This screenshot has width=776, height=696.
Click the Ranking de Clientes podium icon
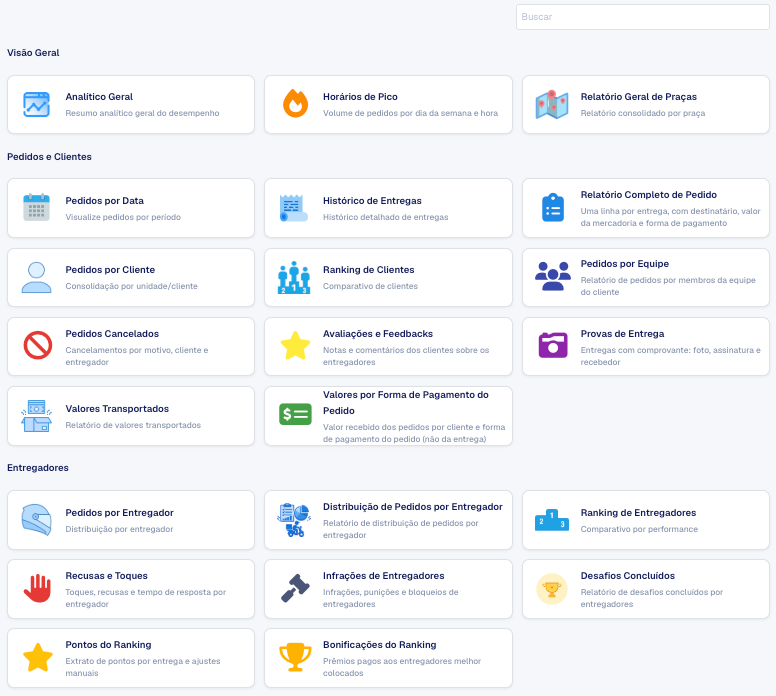[294, 277]
